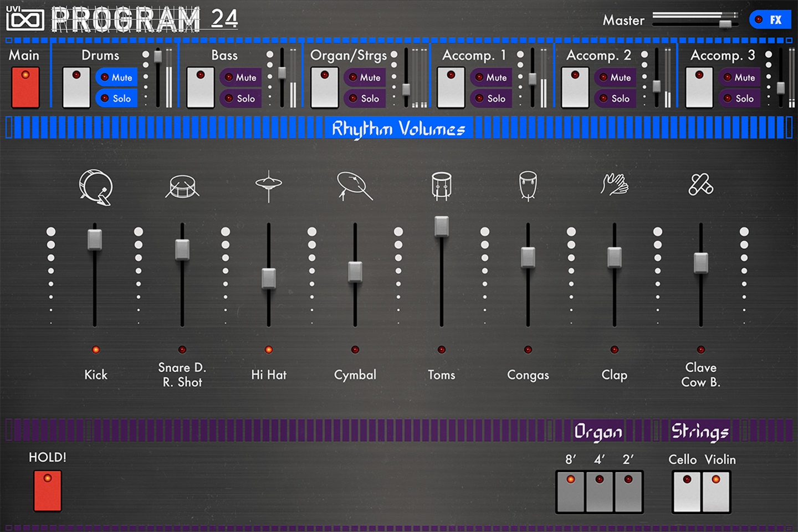Enable Mute on Accomp. 2
This screenshot has width=798, height=532.
(615, 78)
